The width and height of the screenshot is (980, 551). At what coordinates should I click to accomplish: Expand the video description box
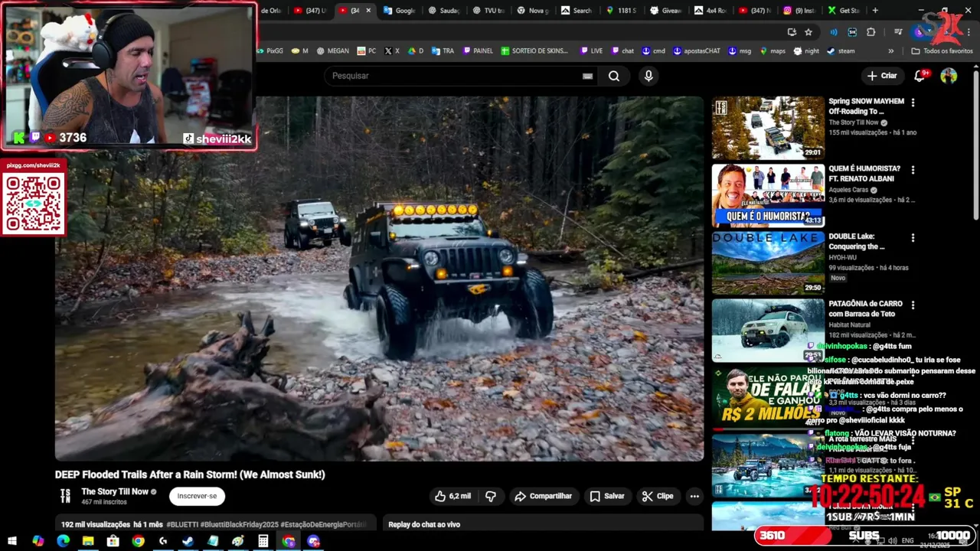pyautogui.click(x=215, y=524)
